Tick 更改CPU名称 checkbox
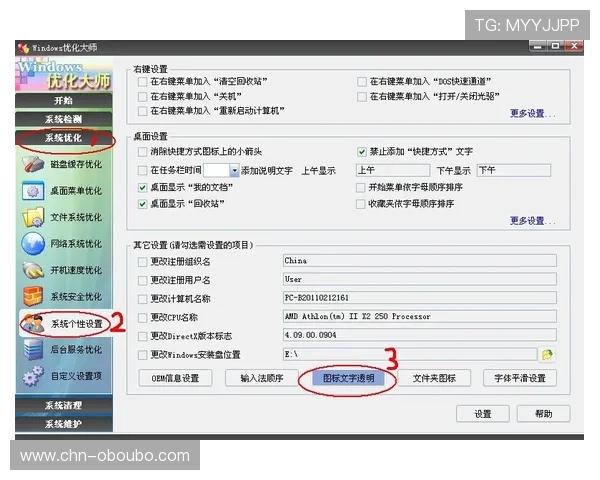 point(142,317)
